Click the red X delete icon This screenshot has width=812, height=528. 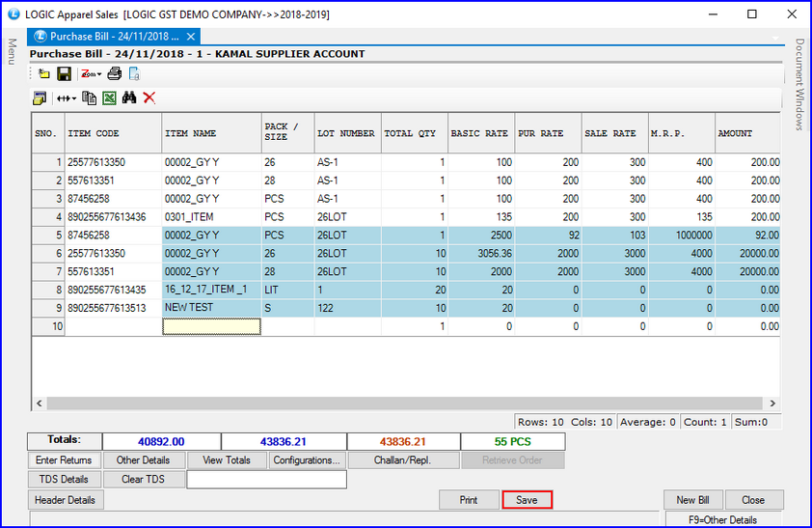click(149, 97)
